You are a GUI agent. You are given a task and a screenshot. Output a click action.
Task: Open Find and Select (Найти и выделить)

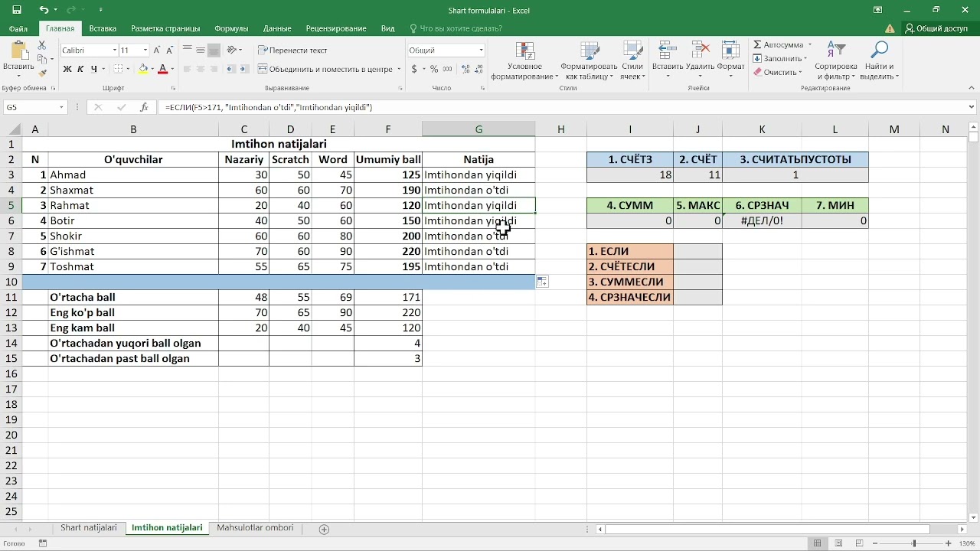pos(879,61)
